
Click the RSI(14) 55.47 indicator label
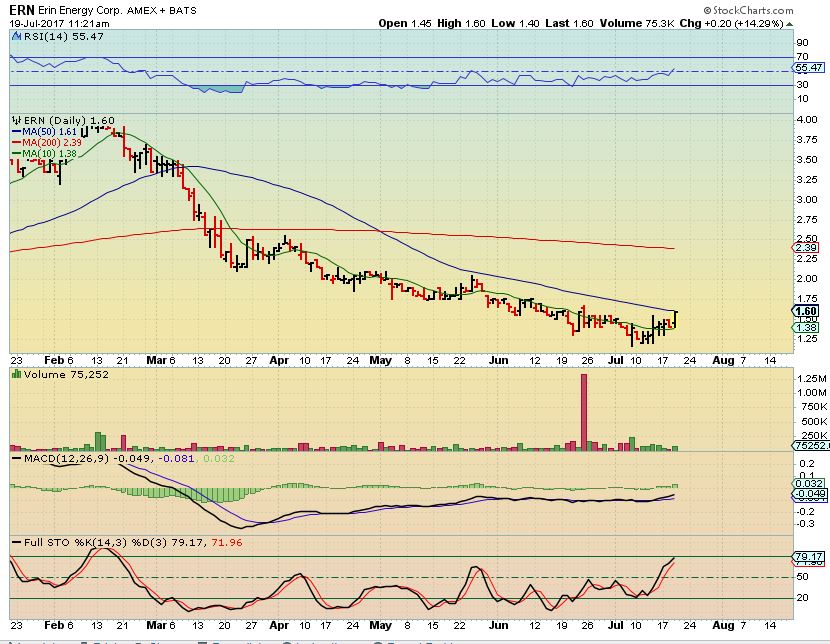click(x=64, y=37)
